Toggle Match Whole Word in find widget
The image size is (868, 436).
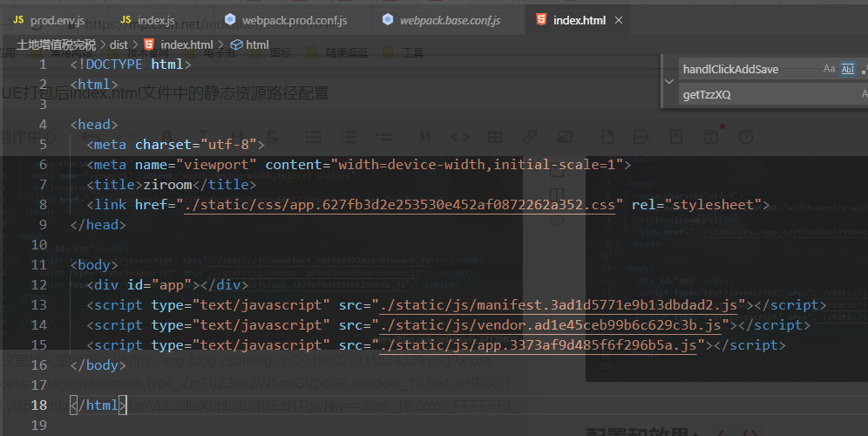[x=847, y=69]
